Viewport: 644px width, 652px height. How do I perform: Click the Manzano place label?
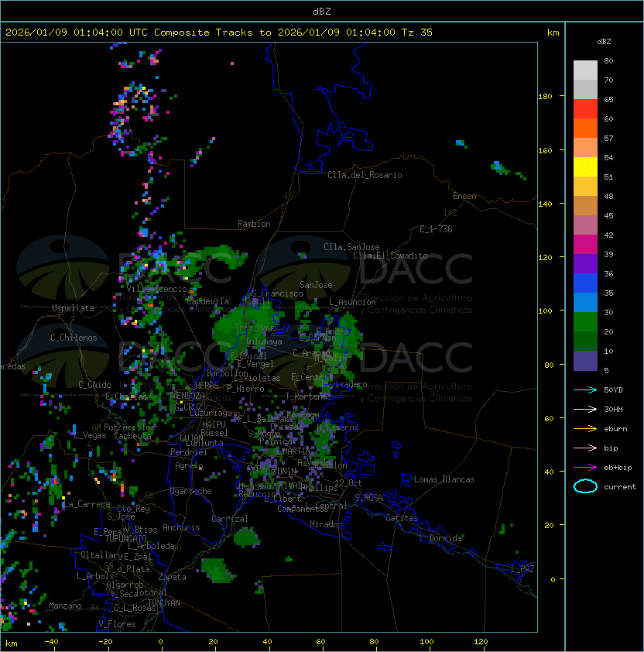point(65,606)
